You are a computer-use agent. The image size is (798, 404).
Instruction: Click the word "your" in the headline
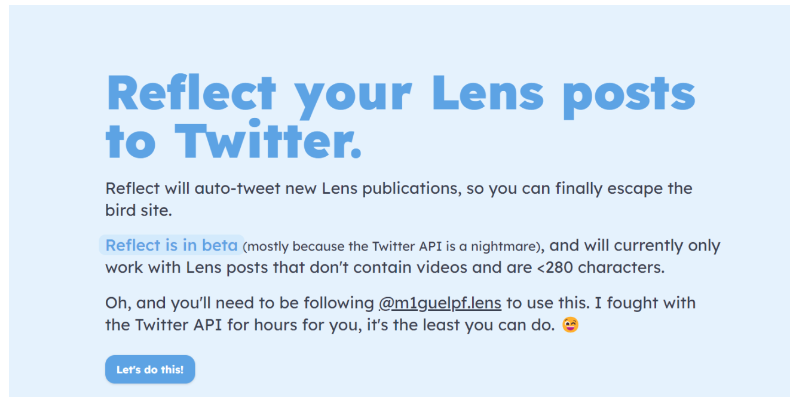(x=353, y=99)
